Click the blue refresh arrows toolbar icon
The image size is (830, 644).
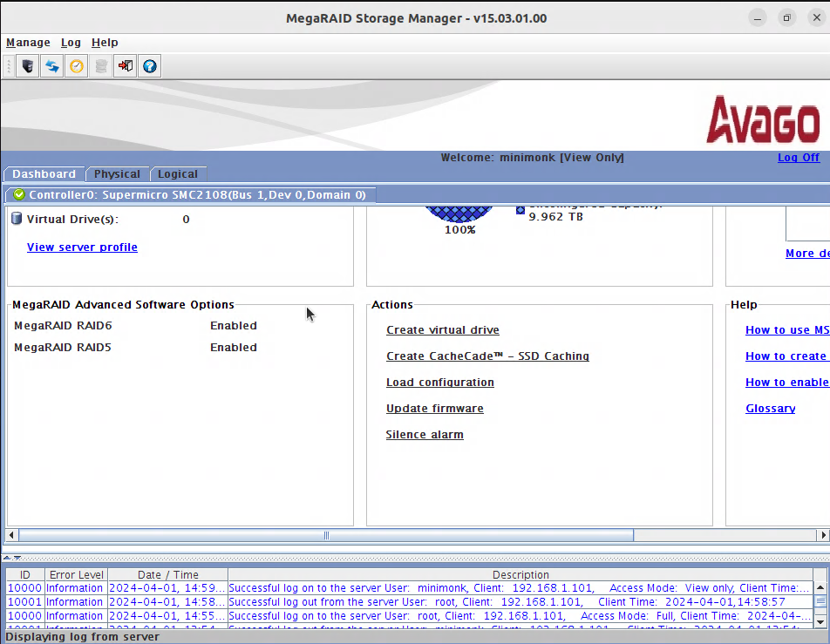(x=52, y=66)
